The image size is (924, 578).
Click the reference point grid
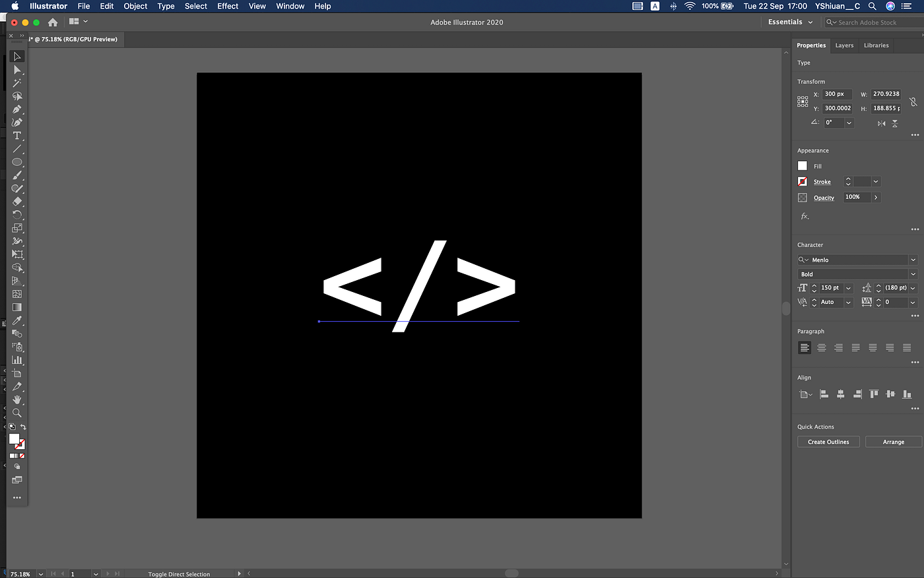click(803, 101)
